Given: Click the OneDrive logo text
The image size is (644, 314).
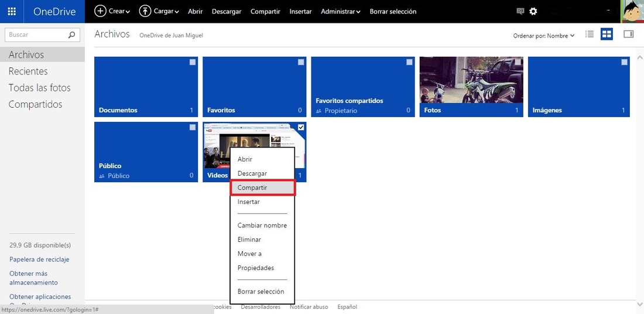Looking at the screenshot, I should tap(54, 12).
